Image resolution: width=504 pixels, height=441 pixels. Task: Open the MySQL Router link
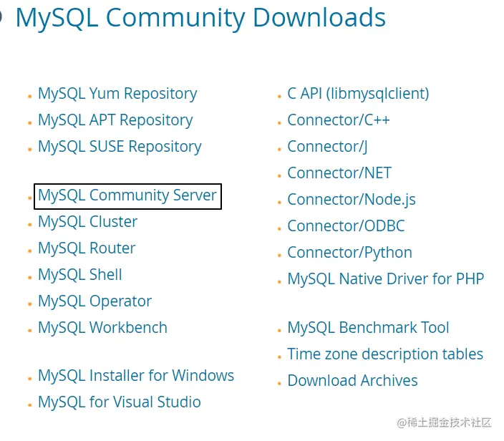[x=87, y=248]
